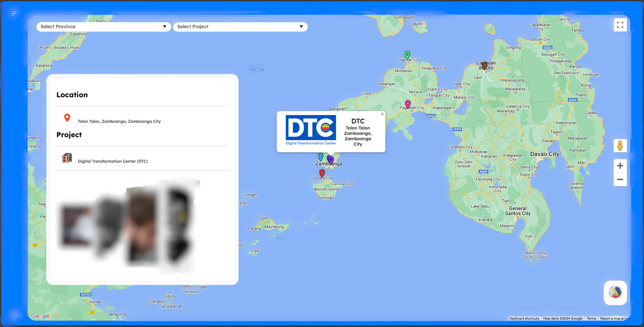Image resolution: width=644 pixels, height=327 pixels.
Task: Open Keyboard shortcuts link
Action: pyautogui.click(x=524, y=319)
